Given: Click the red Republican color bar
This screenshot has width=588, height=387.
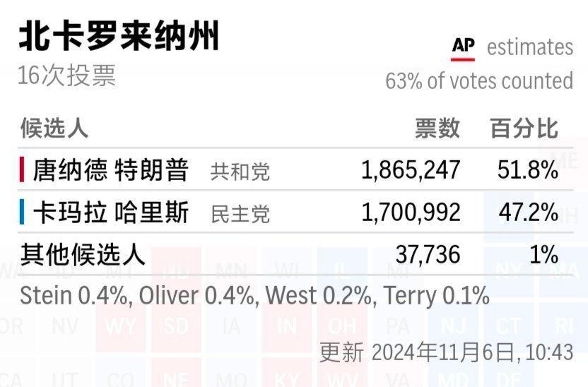Looking at the screenshot, I should (22, 169).
